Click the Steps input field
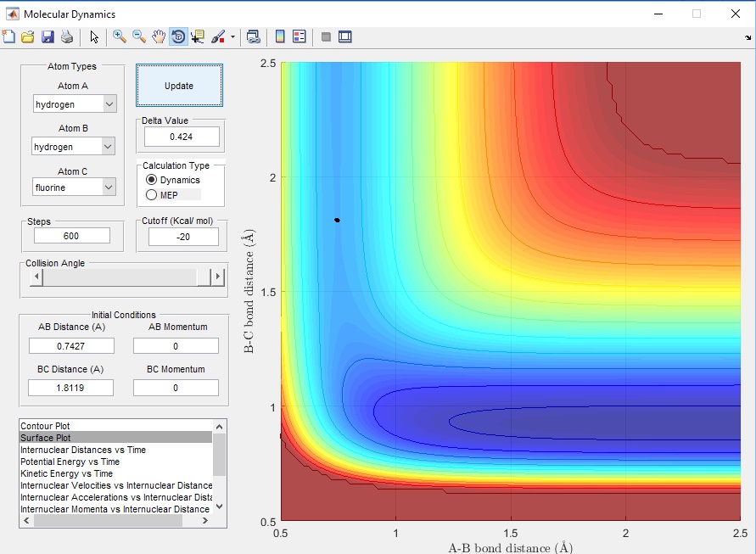The height and width of the screenshot is (554, 756). [x=72, y=236]
